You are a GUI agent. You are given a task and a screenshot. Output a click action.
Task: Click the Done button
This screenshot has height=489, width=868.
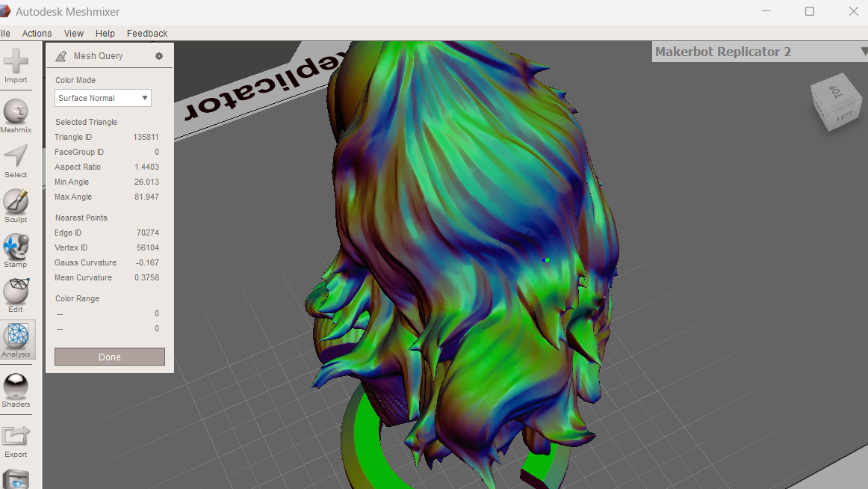pyautogui.click(x=109, y=357)
